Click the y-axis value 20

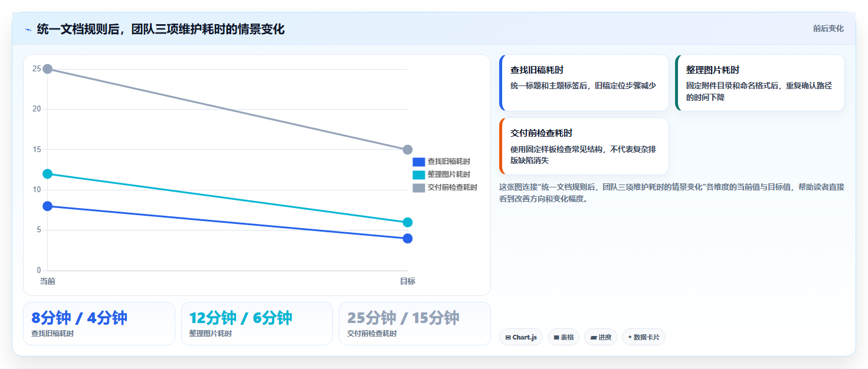(37, 109)
